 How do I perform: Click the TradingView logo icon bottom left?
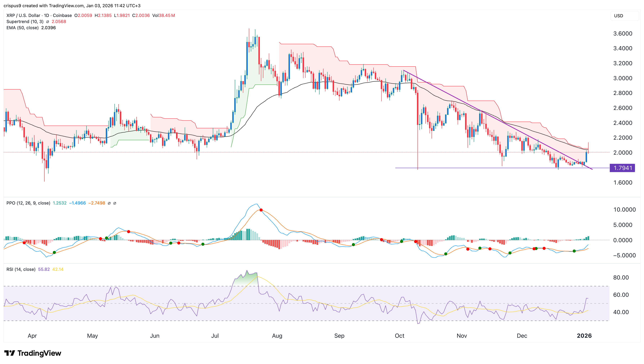click(x=10, y=353)
